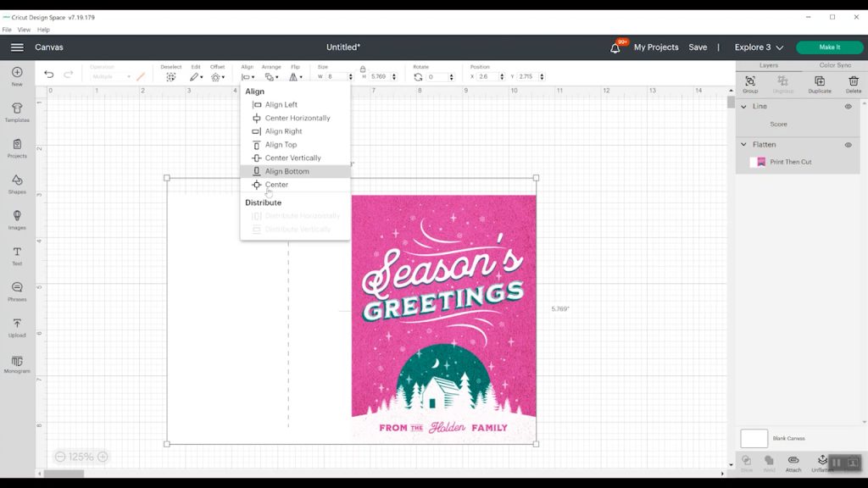The width and height of the screenshot is (868, 488).
Task: Delete the selected layer
Action: [854, 82]
